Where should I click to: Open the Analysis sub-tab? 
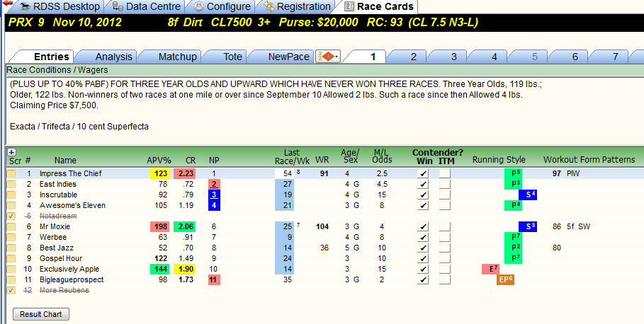[x=114, y=57]
